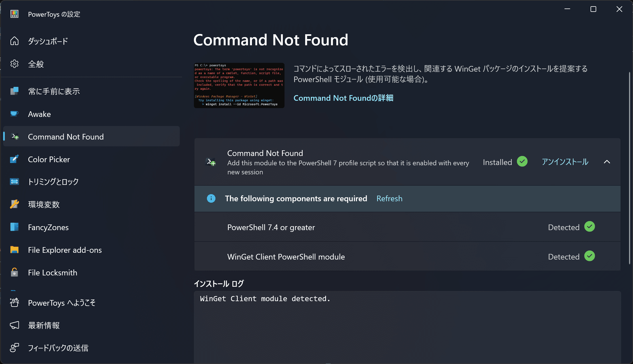Click 'The following components are required' text
Image resolution: width=633 pixels, height=364 pixels.
pos(296,198)
